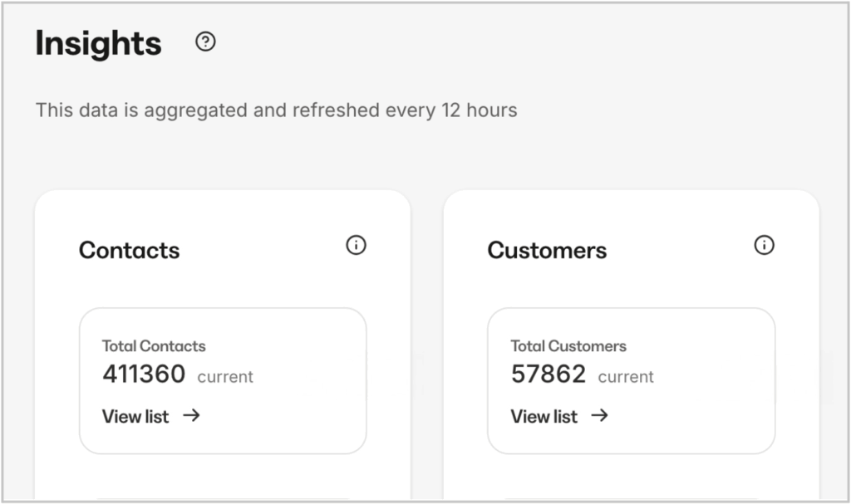Screen dimensions: 851x504
Task: Open the Contacts card info icon
Action: click(x=356, y=245)
